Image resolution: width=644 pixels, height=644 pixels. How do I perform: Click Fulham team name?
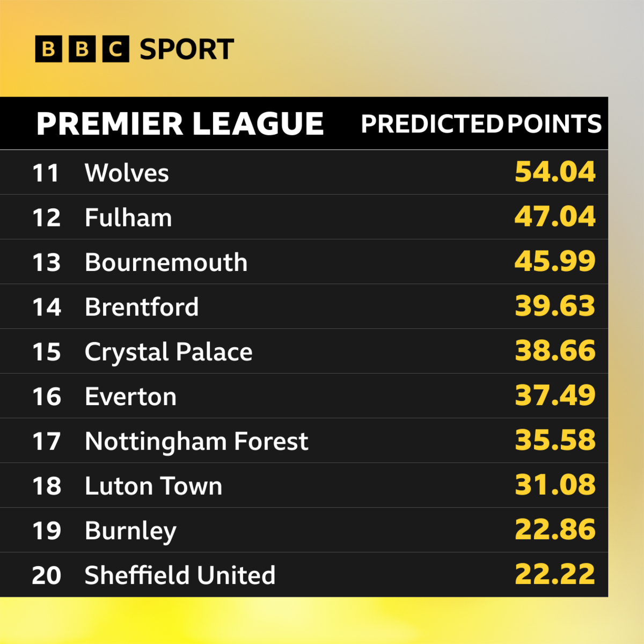(x=128, y=217)
